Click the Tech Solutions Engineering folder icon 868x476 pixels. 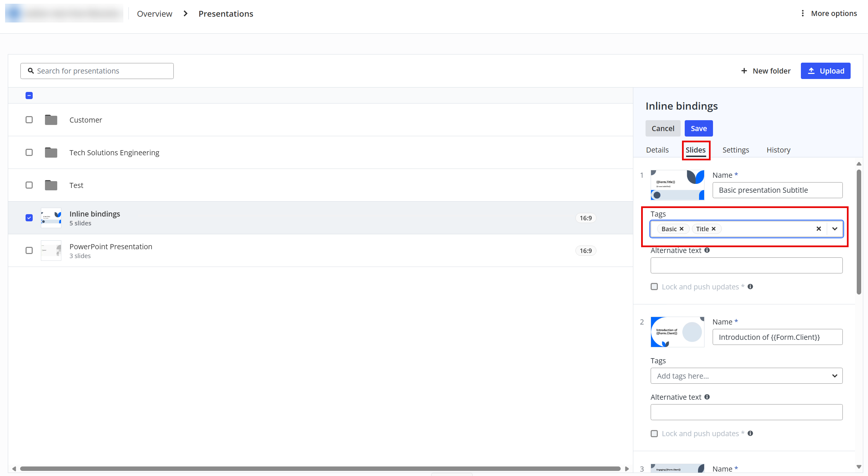coord(51,153)
